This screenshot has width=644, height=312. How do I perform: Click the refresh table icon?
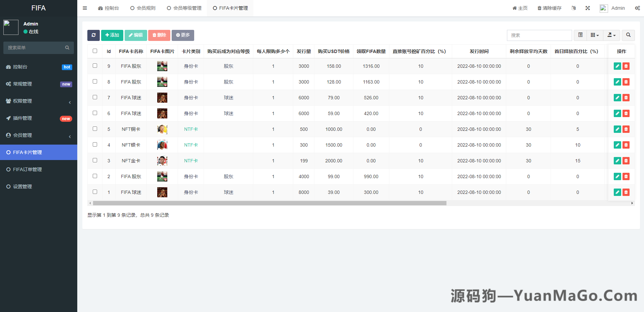(93, 35)
